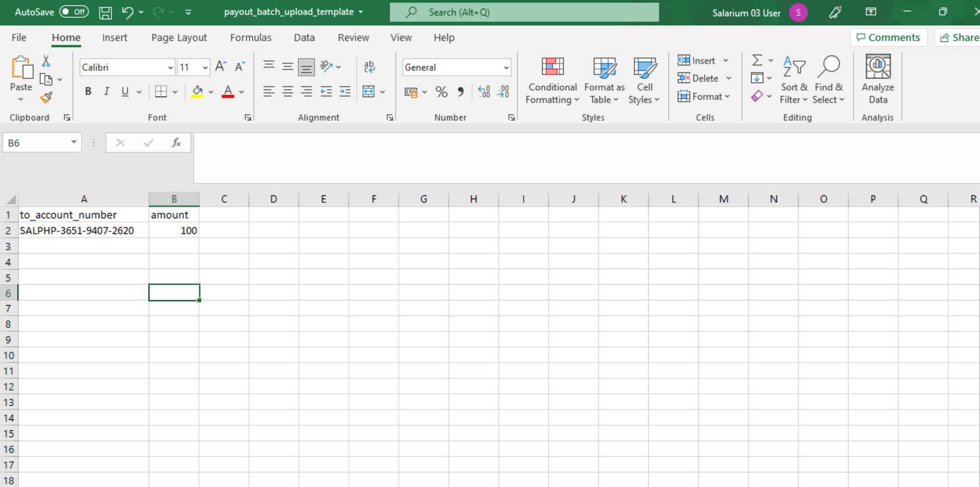The width and height of the screenshot is (980, 487).
Task: Switch to the Data tab
Action: [304, 37]
